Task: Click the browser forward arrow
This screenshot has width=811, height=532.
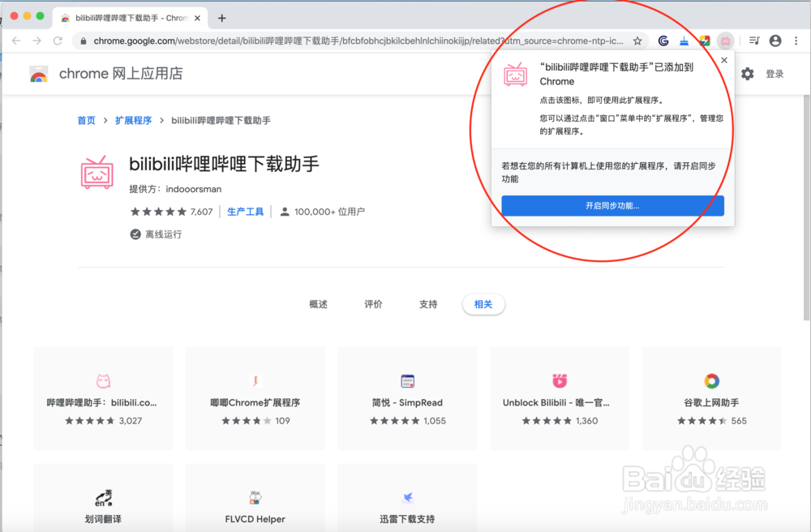Action: (x=36, y=41)
